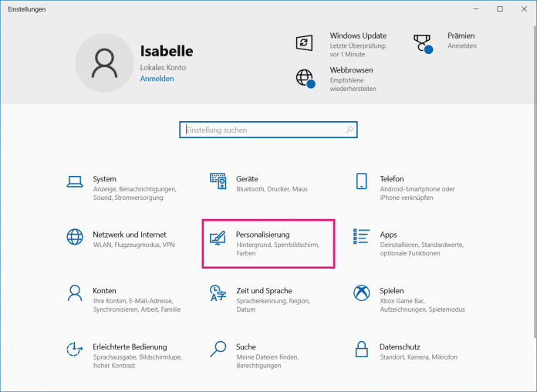Click the Erleichterte Bedienung icon
Image resolution: width=537 pixels, height=392 pixels.
75,349
